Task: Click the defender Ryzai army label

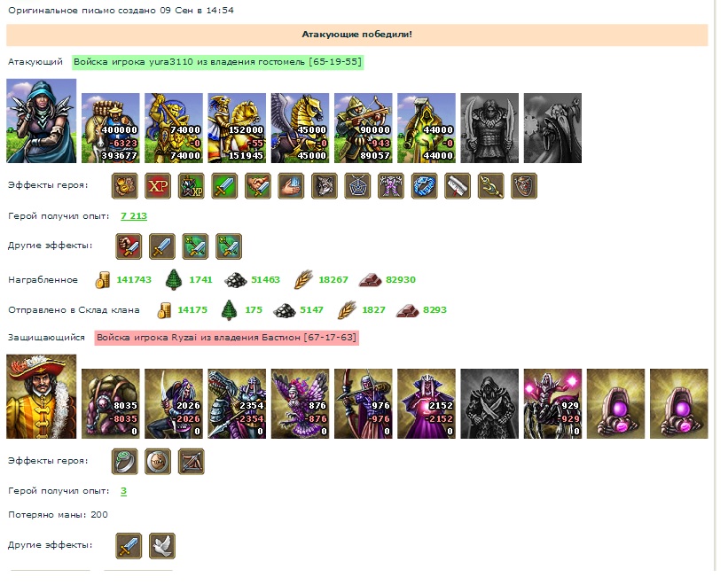Action: click(227, 338)
